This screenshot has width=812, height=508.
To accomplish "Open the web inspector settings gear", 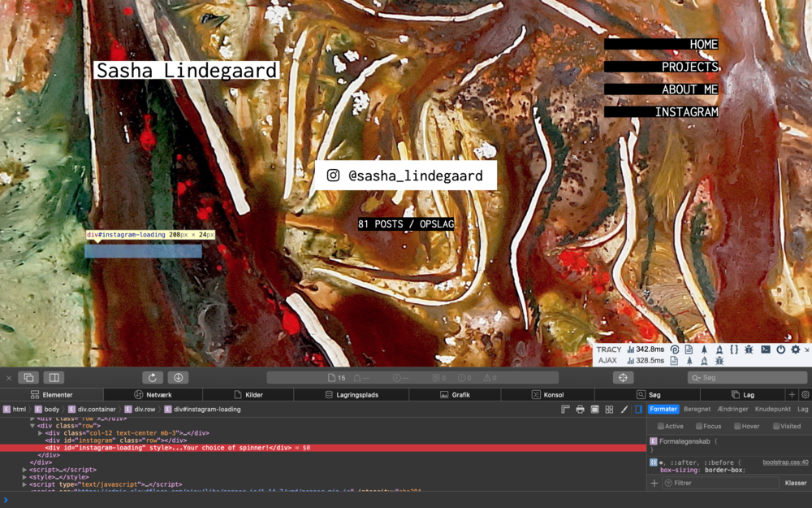I will click(805, 394).
